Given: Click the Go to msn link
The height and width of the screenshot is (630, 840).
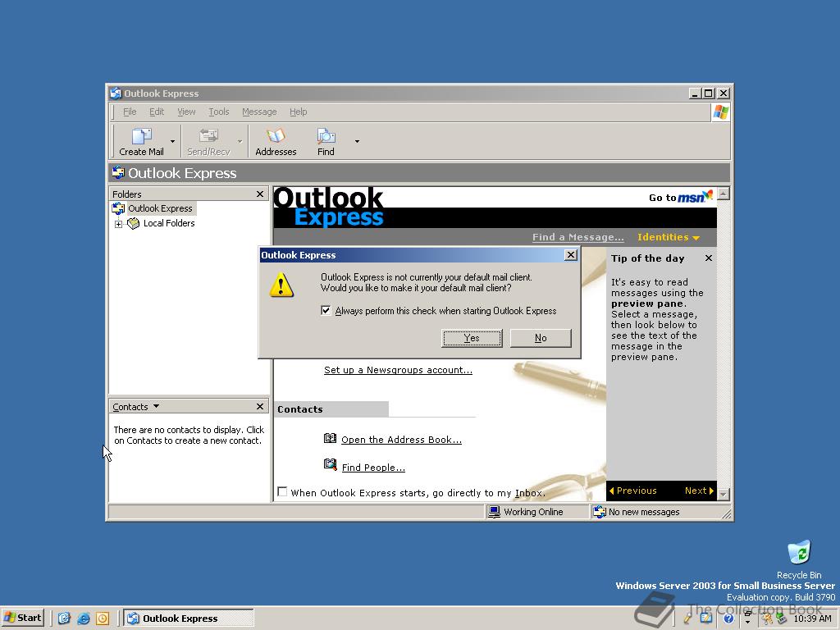Looking at the screenshot, I should [x=681, y=197].
